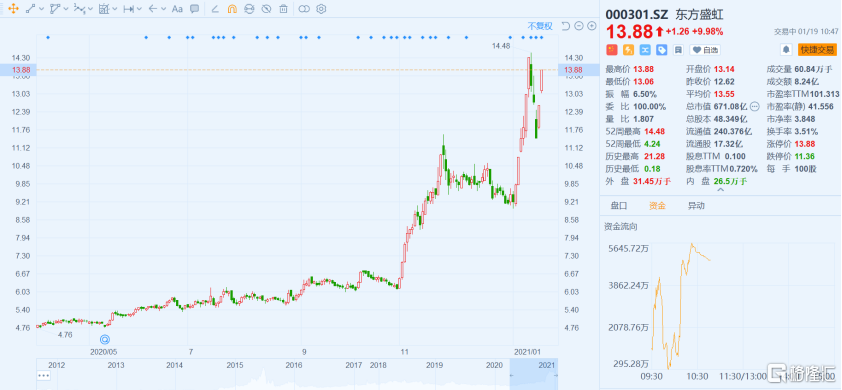This screenshot has width=842, height=390.
Task: Collapse the stats panel chevron
Action: (x=720, y=189)
